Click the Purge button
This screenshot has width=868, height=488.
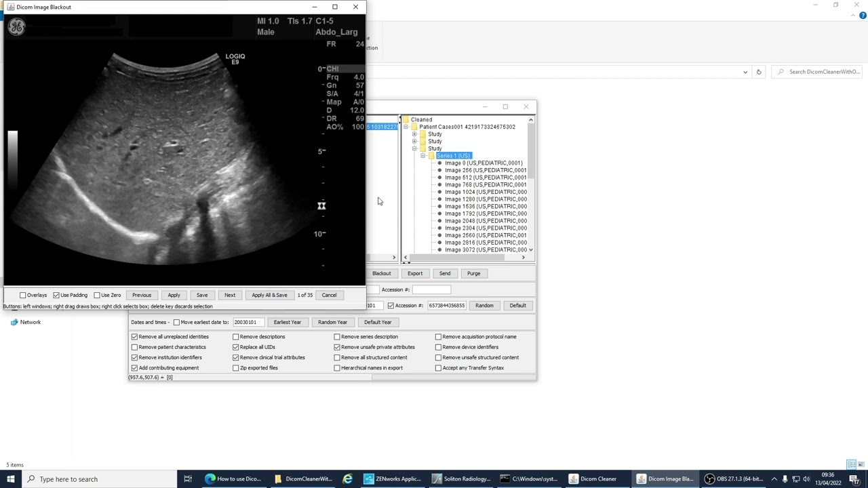(x=473, y=274)
